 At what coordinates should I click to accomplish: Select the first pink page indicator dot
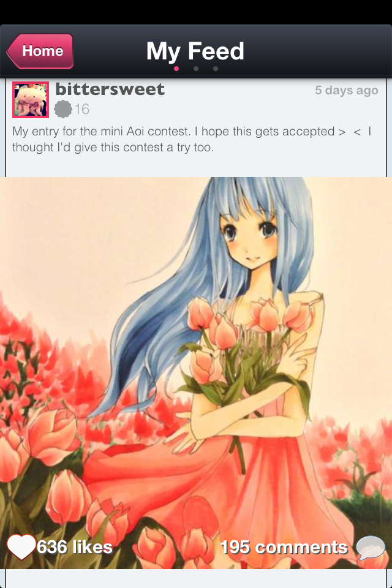click(x=176, y=69)
